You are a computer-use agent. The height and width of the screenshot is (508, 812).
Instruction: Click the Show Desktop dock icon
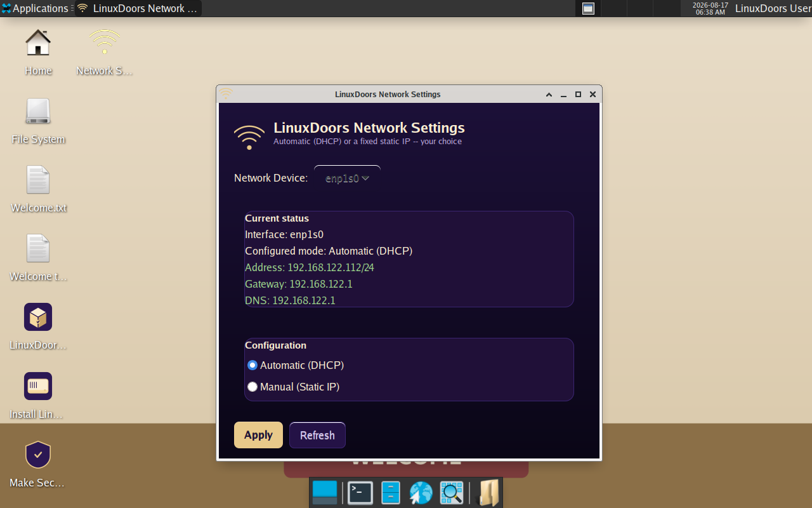325,493
